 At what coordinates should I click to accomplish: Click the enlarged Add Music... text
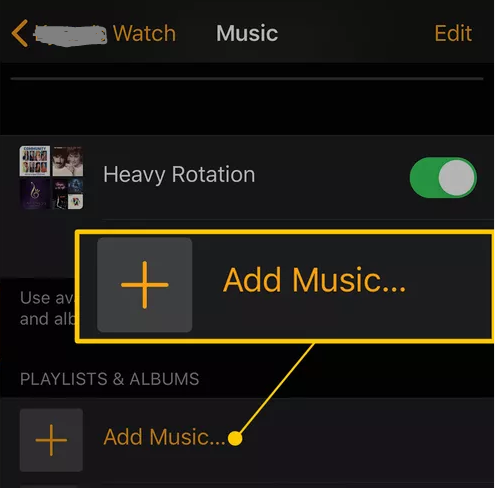(314, 280)
